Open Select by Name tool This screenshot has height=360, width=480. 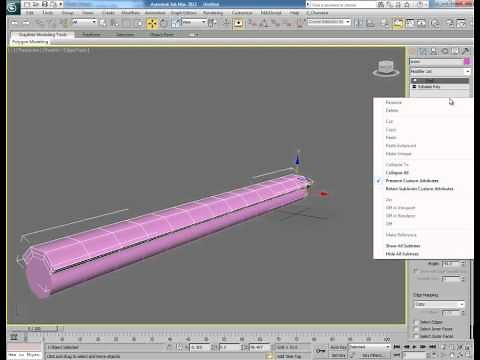pyautogui.click(x=114, y=23)
